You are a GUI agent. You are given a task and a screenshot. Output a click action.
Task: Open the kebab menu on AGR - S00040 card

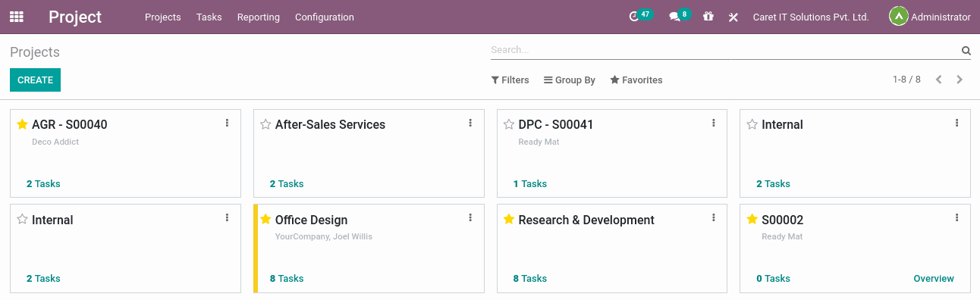[227, 123]
